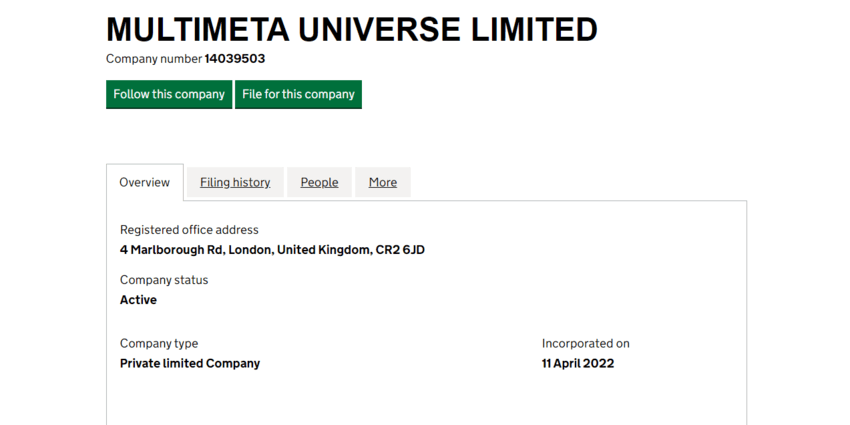This screenshot has height=425, width=850.
Task: Switch to the People tab
Action: pyautogui.click(x=319, y=182)
